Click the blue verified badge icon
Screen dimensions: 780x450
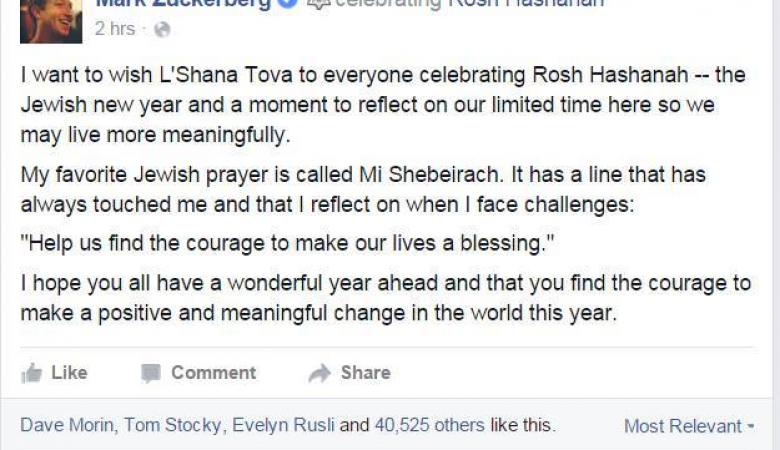point(289,3)
